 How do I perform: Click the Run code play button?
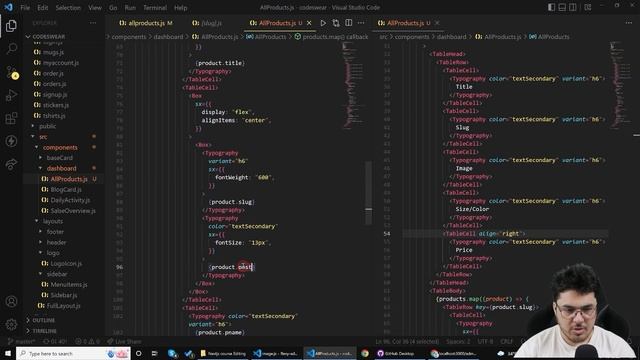click(x=323, y=23)
